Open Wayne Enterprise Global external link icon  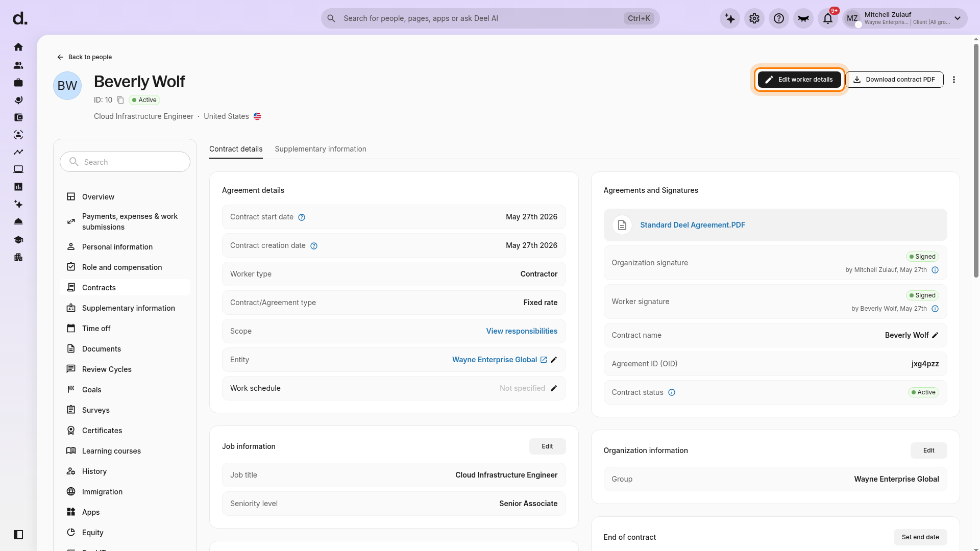pyautogui.click(x=544, y=360)
